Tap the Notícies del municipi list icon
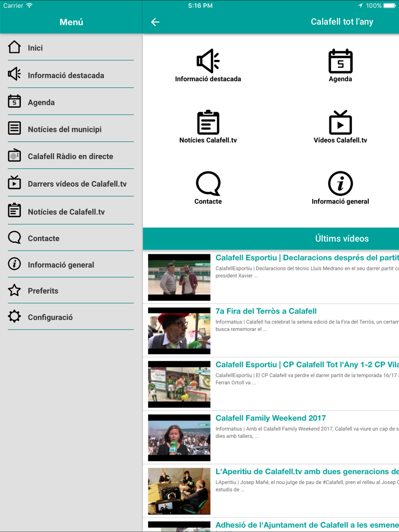 pyautogui.click(x=14, y=128)
